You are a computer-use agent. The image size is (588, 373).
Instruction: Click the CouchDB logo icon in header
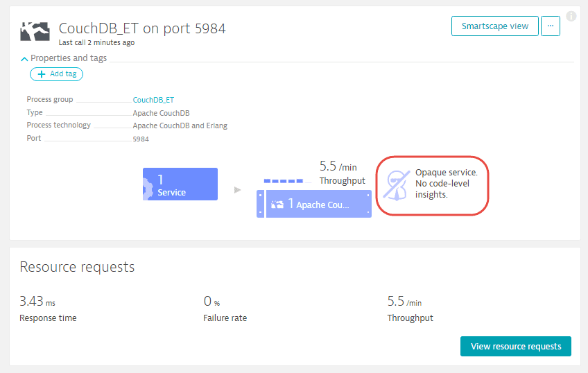tap(35, 31)
